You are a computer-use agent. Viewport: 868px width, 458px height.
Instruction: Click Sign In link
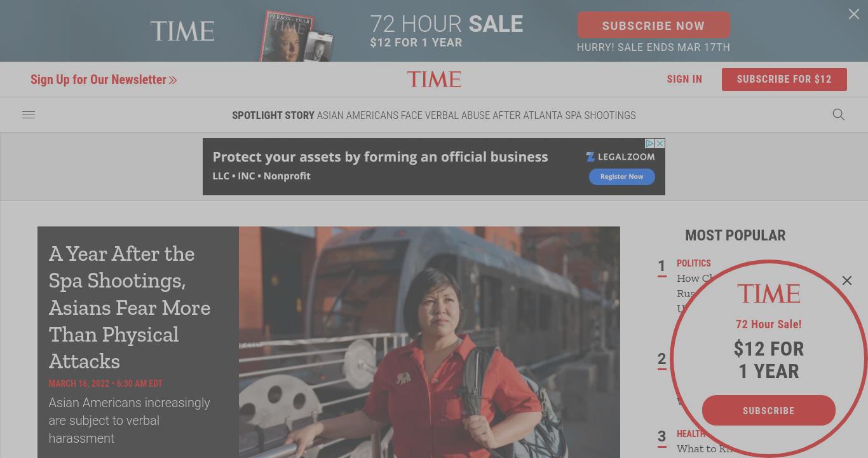click(684, 80)
